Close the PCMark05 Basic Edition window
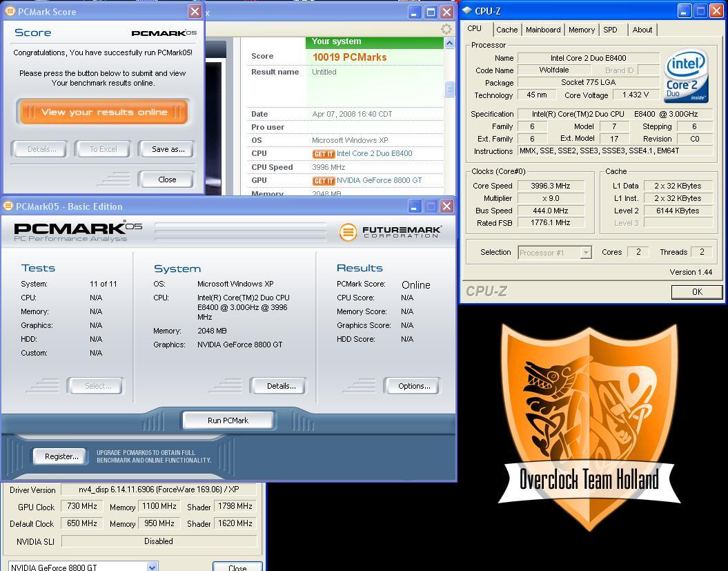 (446, 206)
